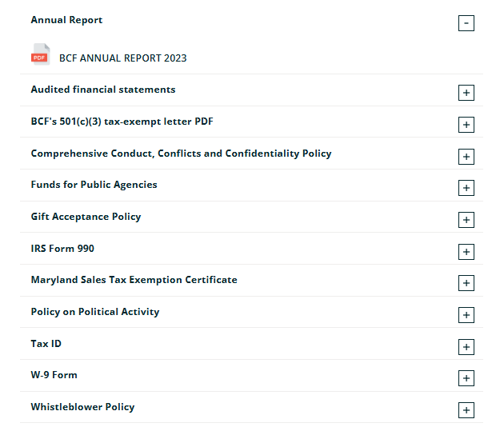Expand IRS Form 990 plus icon
Viewport: 504px width, 443px height.
(466, 252)
